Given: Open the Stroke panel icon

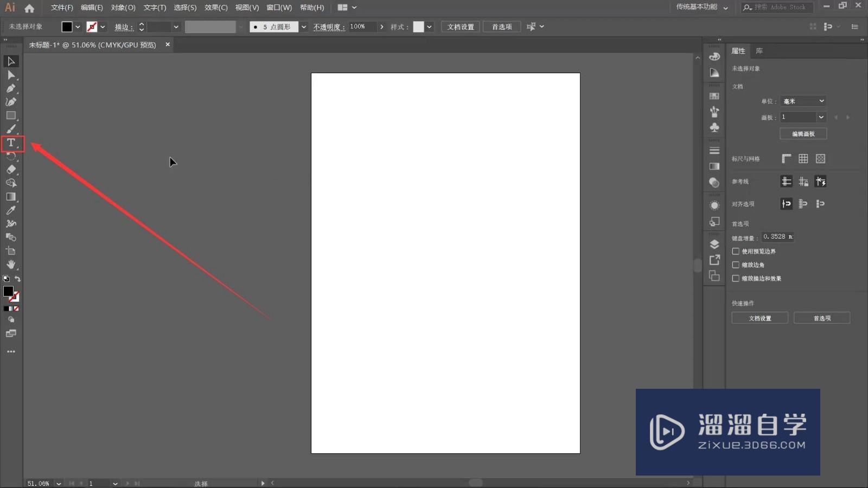Looking at the screenshot, I should click(714, 151).
